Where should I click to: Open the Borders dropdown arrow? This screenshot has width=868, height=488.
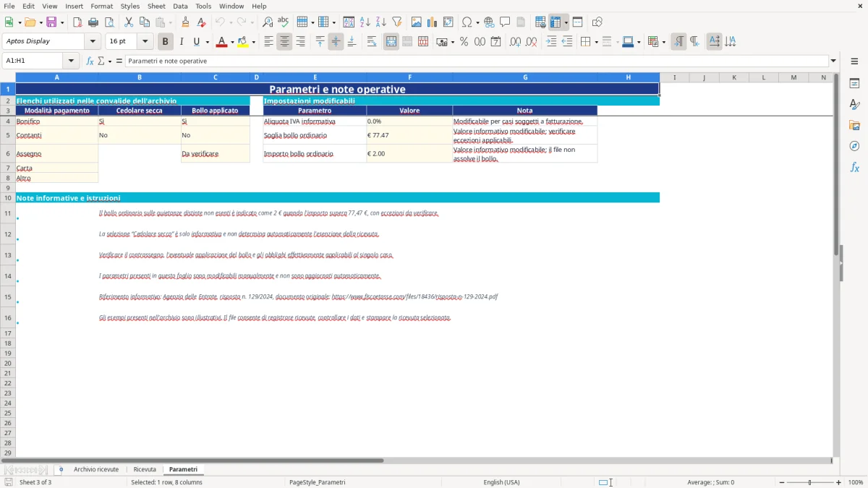point(595,42)
